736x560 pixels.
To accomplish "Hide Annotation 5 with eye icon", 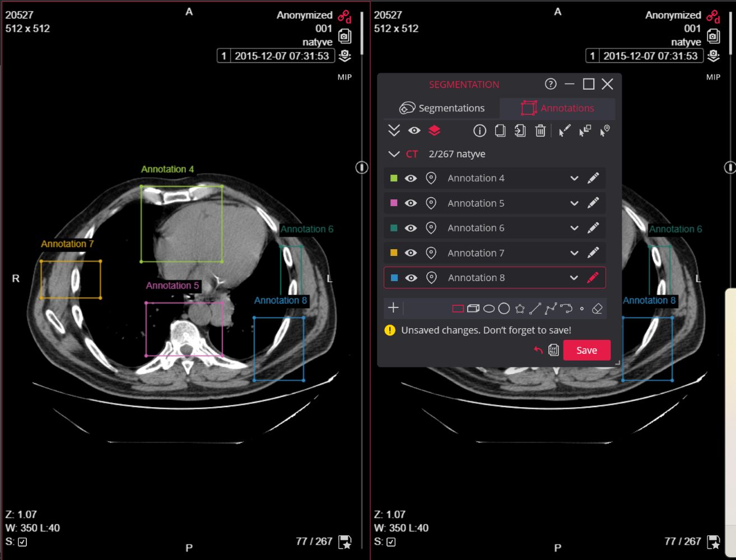I will coord(411,203).
